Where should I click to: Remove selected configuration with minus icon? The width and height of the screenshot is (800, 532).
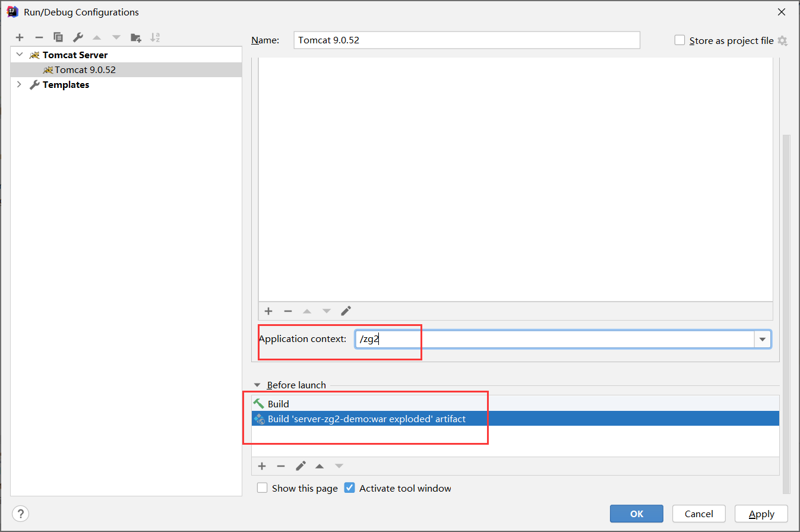39,37
